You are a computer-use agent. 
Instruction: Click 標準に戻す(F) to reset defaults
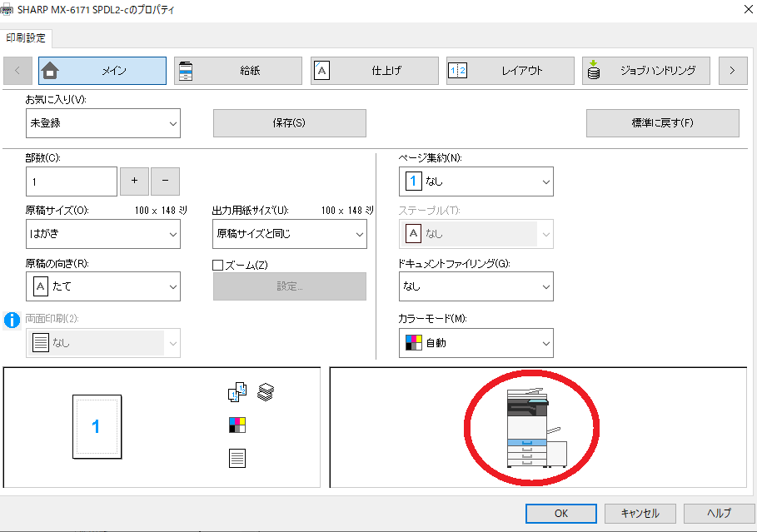coord(662,122)
